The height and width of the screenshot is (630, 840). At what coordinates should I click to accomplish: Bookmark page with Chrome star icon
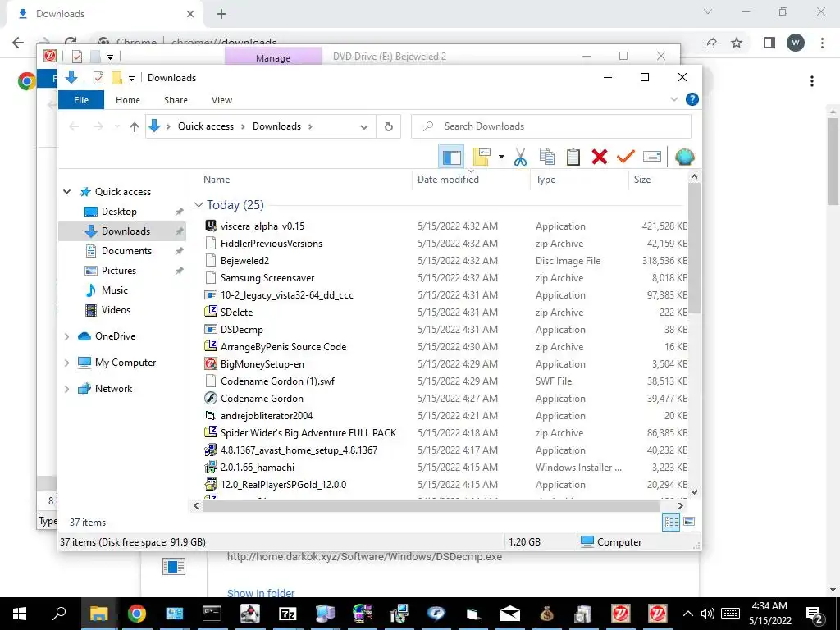coord(737,43)
